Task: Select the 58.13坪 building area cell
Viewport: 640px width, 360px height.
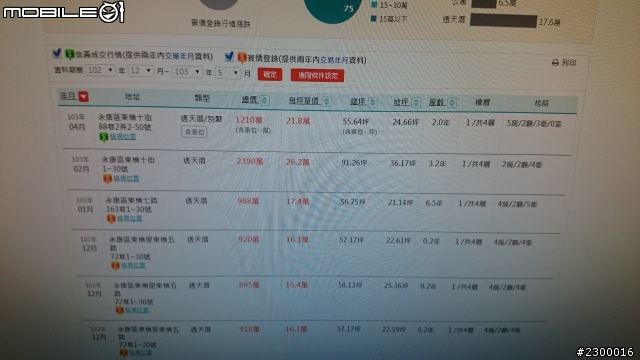Action: coord(350,285)
